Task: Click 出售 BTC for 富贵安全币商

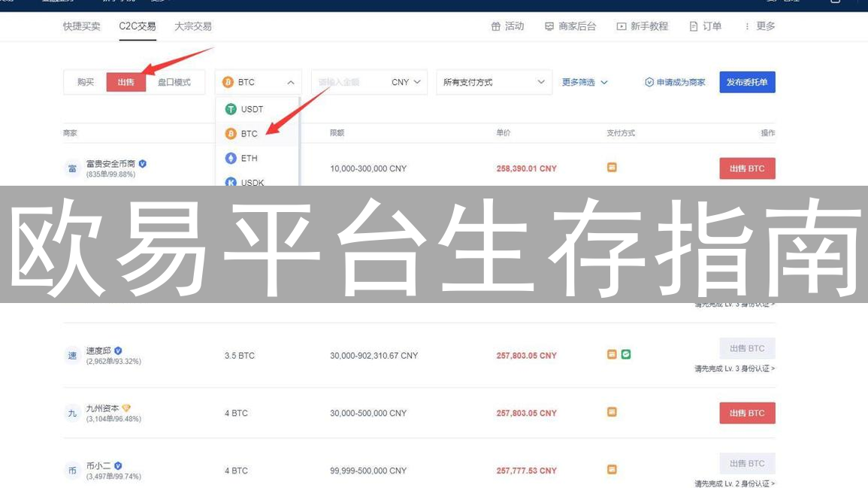Action: click(x=747, y=168)
